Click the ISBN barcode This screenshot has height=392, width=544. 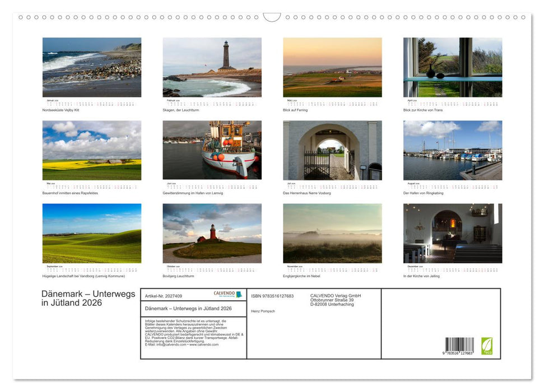pos(459,345)
